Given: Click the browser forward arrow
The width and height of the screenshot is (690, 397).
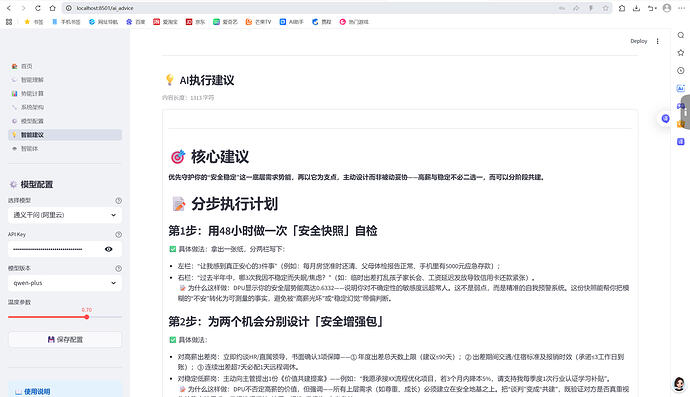Looking at the screenshot, I should (x=23, y=8).
